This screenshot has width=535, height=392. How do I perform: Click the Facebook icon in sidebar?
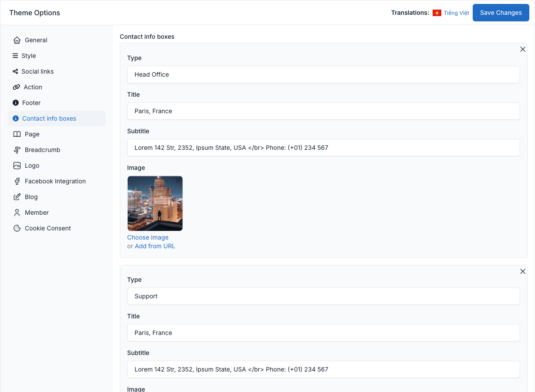tap(17, 181)
